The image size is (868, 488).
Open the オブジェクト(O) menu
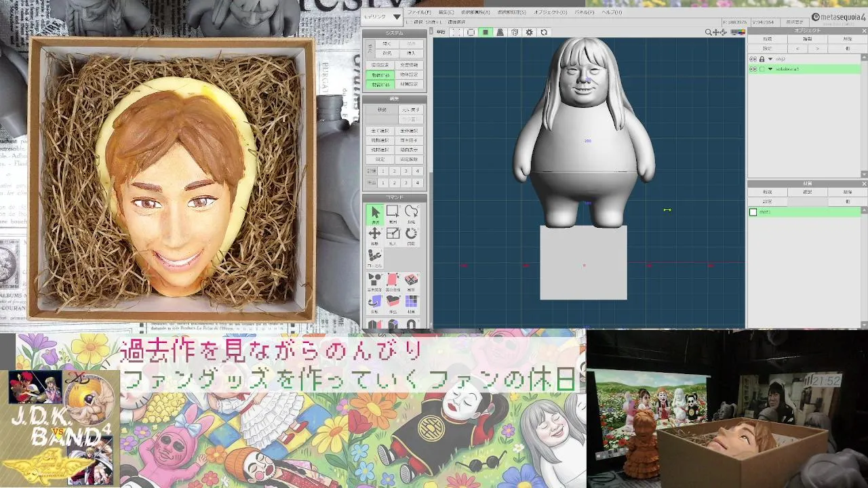551,12
